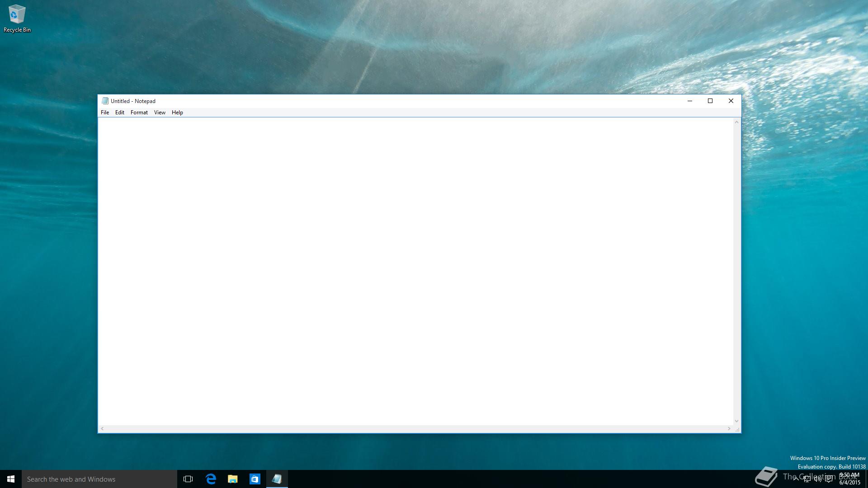This screenshot has width=868, height=488.
Task: Open the File menu in Notepad
Action: (105, 113)
